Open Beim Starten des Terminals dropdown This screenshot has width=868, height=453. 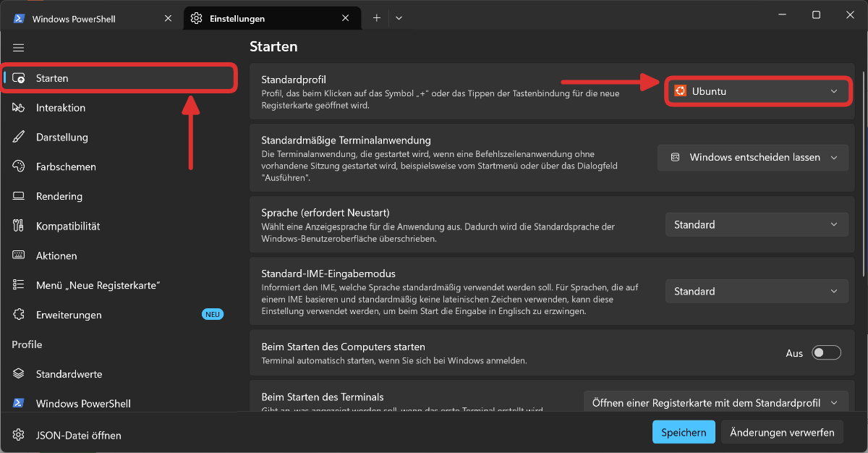pyautogui.click(x=716, y=403)
